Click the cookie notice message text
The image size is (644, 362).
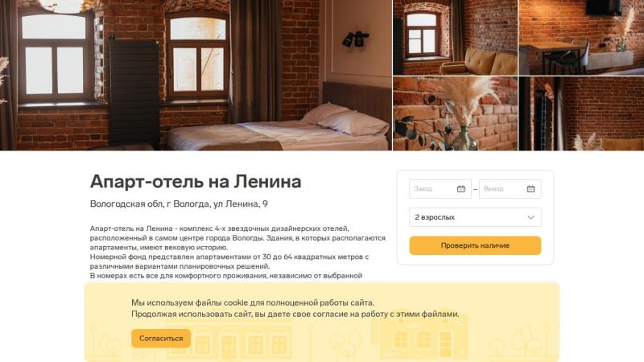click(x=295, y=308)
